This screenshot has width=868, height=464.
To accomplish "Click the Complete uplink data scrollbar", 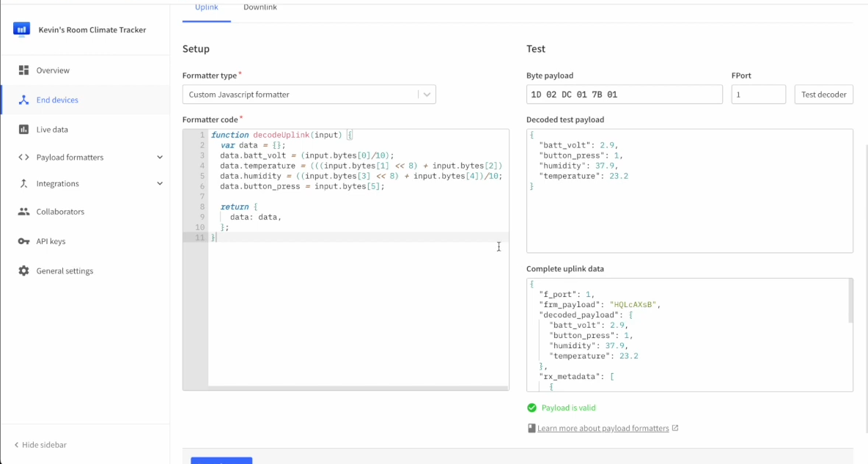I will coord(850,301).
